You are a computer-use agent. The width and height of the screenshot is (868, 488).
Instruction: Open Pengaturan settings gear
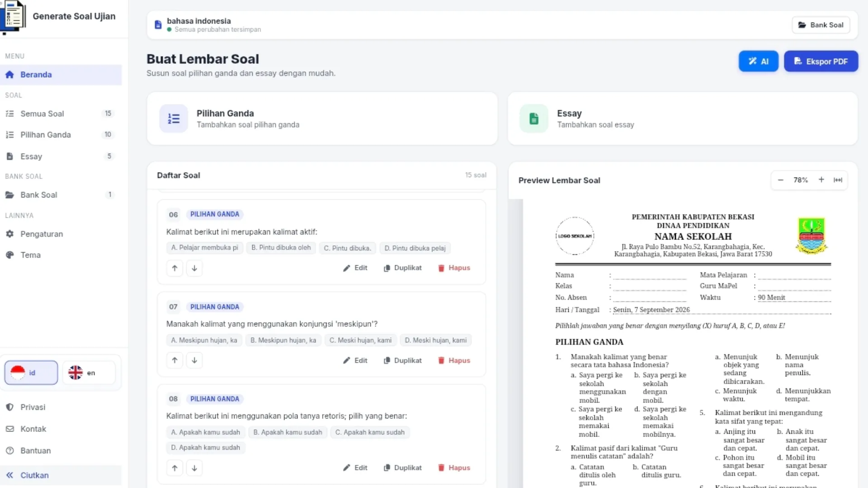[x=61, y=234]
